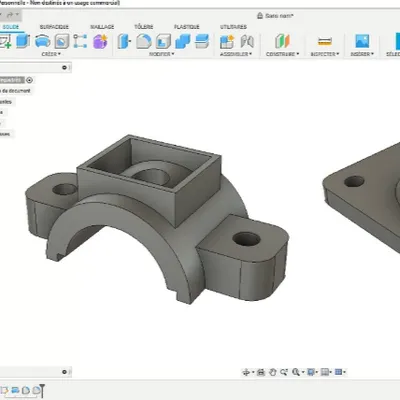Select the blue extrude feature in timeline
This screenshot has height=400, width=400.
pos(15,390)
